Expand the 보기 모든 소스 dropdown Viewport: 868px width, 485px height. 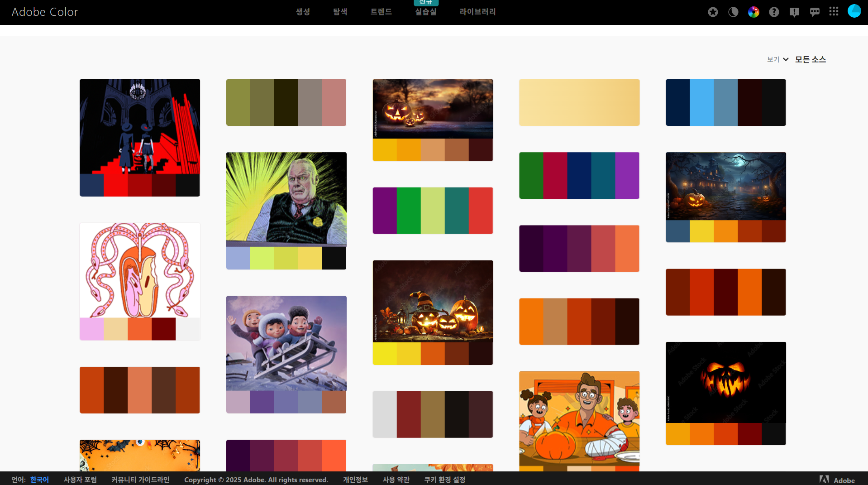click(x=796, y=59)
